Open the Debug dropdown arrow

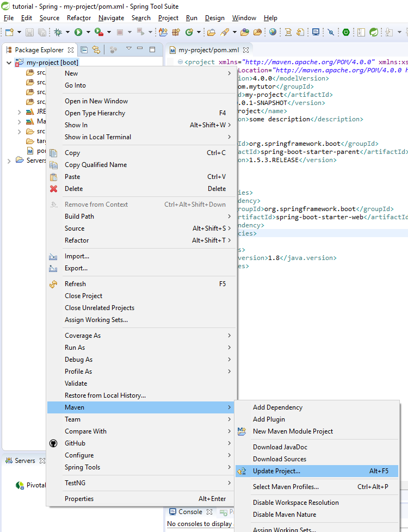[x=67, y=32]
